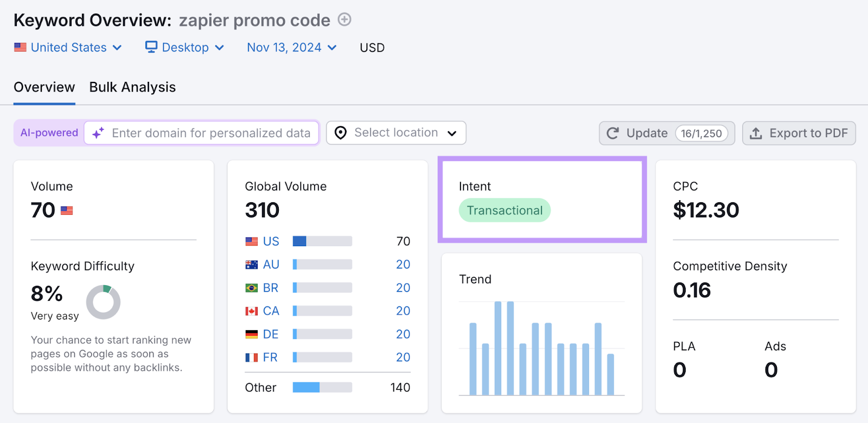The height and width of the screenshot is (423, 868).
Task: Switch to the Bulk Analysis tab
Action: (x=132, y=87)
